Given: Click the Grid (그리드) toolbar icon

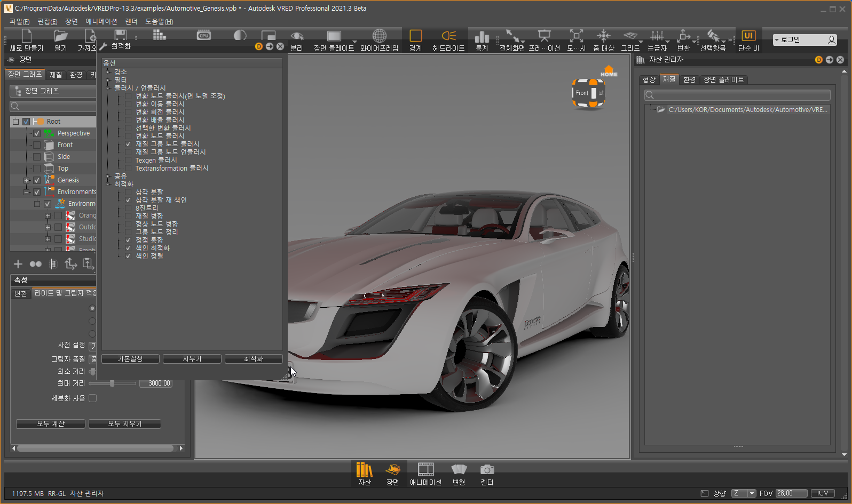Looking at the screenshot, I should pos(630,36).
